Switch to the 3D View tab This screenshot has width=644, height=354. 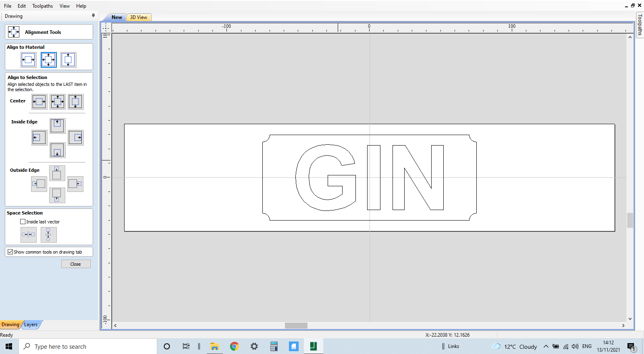click(x=139, y=17)
